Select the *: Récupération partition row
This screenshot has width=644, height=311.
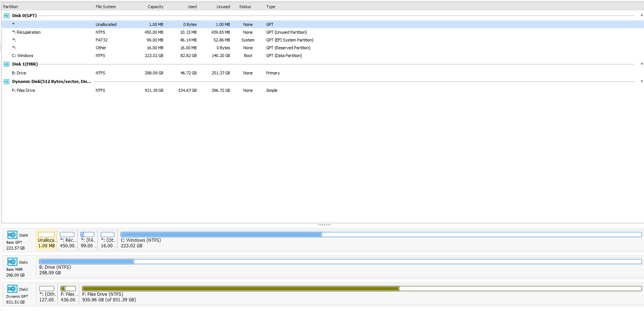click(323, 32)
